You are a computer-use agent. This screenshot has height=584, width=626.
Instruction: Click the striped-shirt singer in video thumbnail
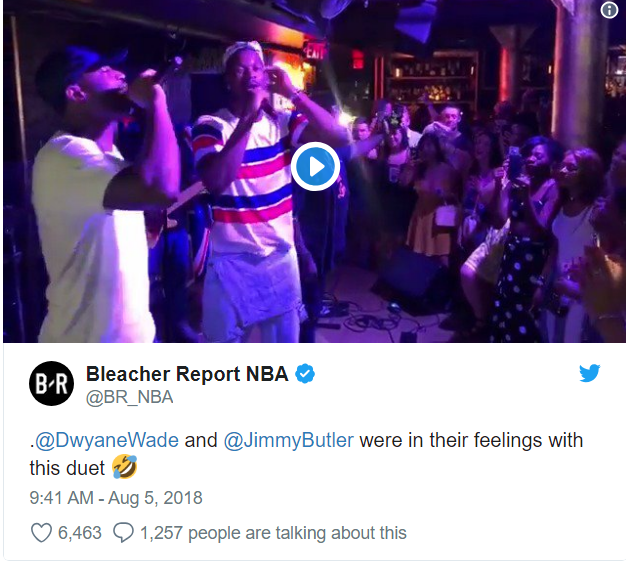pos(250,192)
